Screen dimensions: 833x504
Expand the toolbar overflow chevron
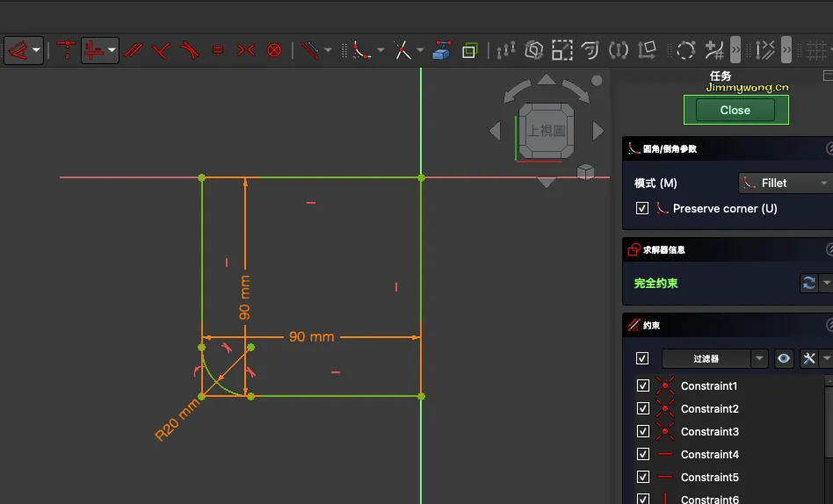735,49
